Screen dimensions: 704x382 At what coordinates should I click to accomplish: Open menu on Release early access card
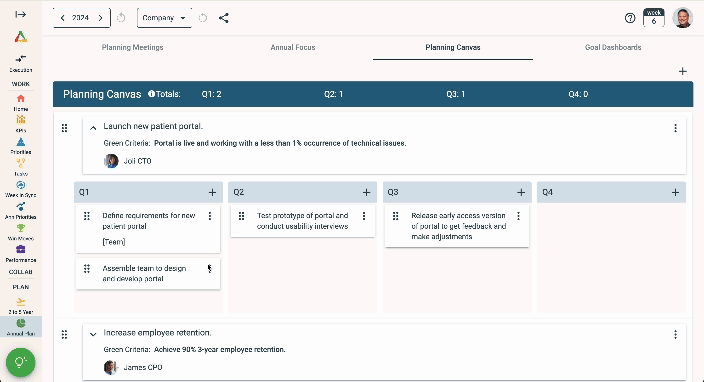[519, 216]
